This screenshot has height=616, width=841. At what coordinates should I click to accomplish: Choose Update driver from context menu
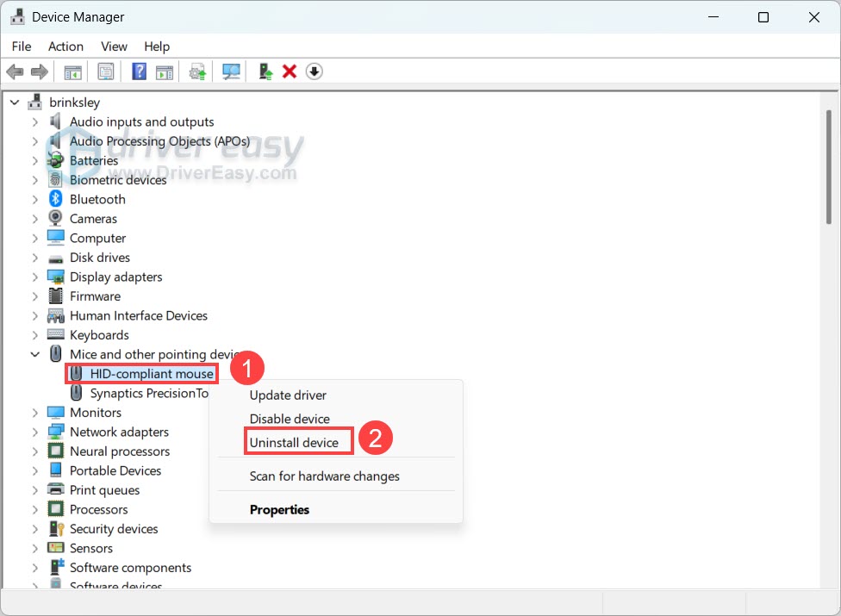click(x=336, y=395)
